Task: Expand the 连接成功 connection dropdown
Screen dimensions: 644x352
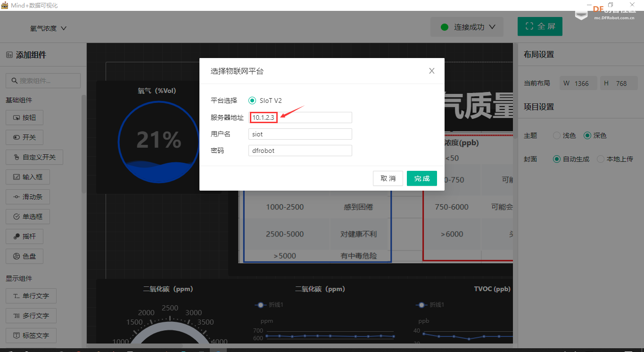Action: click(467, 27)
